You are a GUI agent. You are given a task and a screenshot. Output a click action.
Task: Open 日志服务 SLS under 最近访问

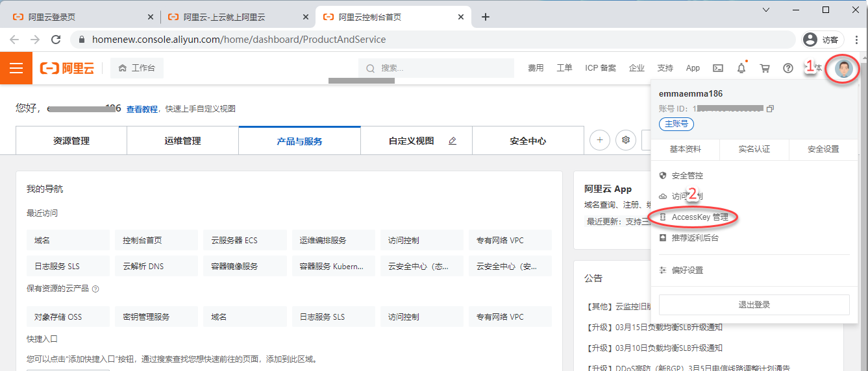pos(68,266)
